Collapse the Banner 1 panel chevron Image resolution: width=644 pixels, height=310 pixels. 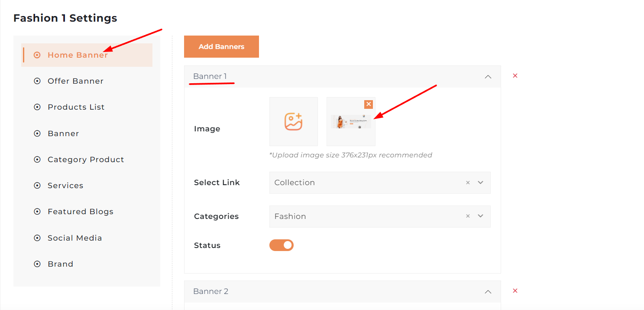pos(488,77)
